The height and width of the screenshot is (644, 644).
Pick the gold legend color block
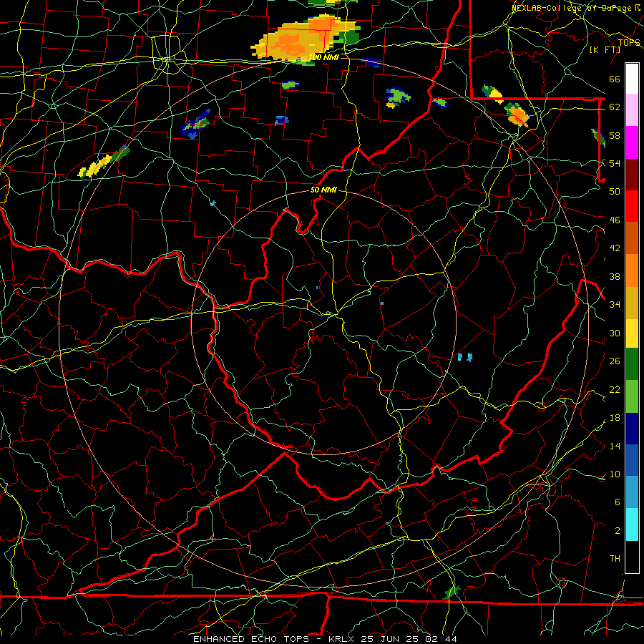(x=632, y=302)
